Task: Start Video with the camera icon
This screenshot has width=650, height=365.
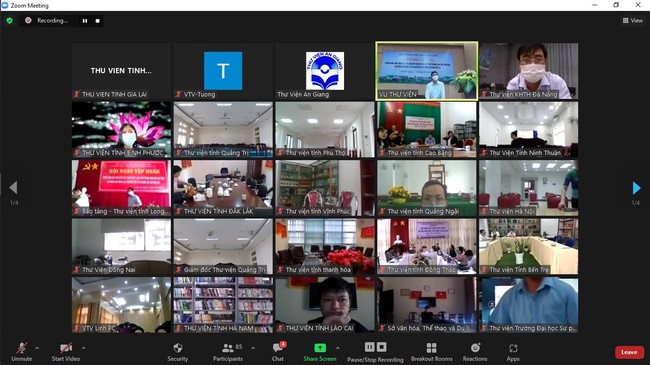Action: click(x=65, y=348)
